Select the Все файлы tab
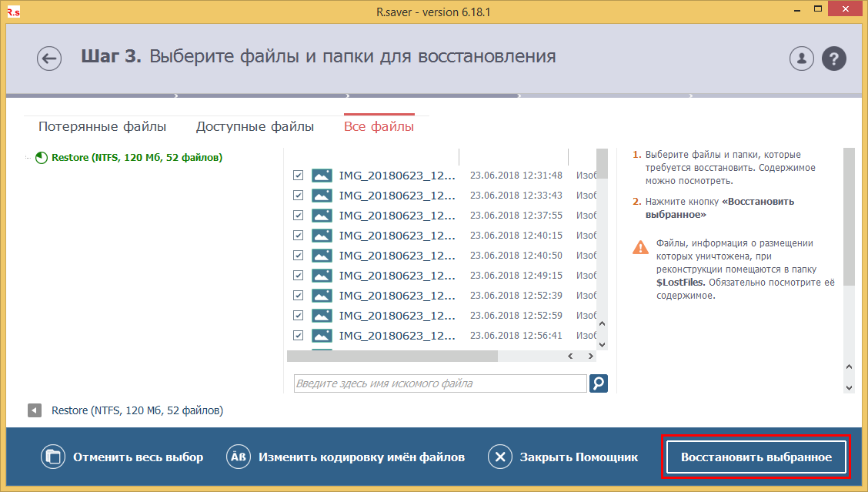The image size is (868, 492). pos(379,126)
